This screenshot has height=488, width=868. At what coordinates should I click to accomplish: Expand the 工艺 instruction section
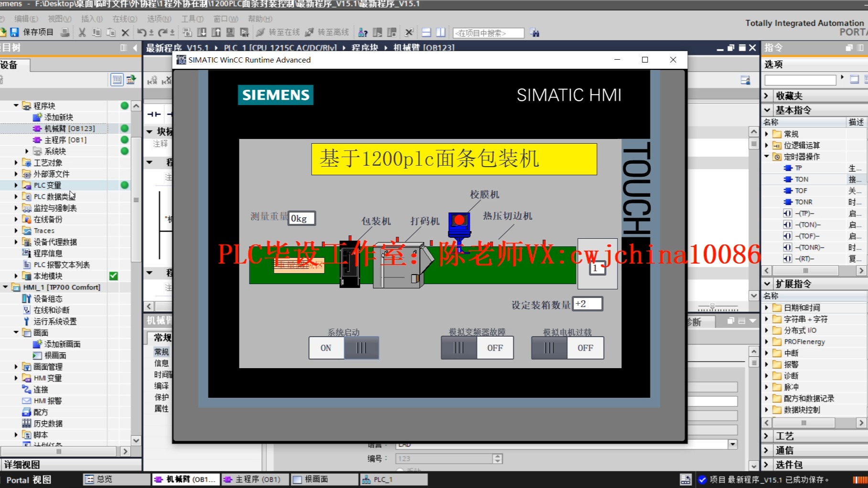767,436
